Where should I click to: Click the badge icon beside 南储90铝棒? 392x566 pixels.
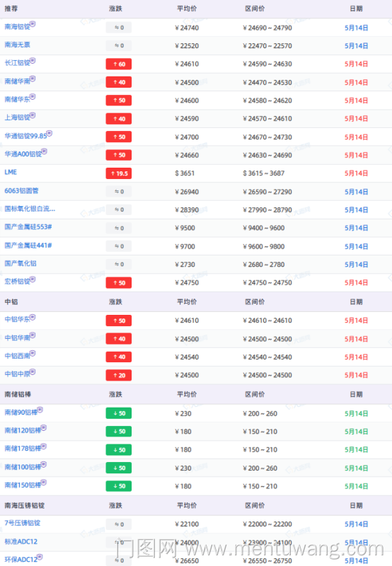click(x=40, y=410)
